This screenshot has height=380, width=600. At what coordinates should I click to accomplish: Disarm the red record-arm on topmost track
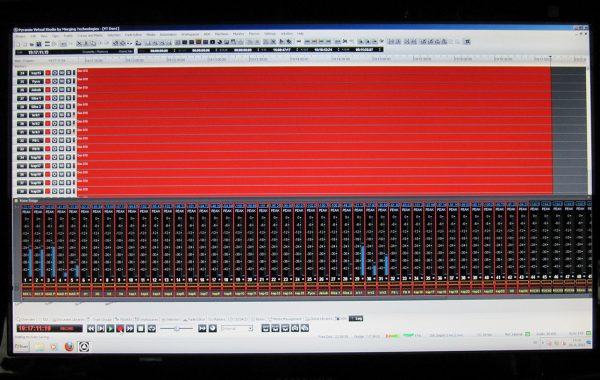pyautogui.click(x=48, y=73)
